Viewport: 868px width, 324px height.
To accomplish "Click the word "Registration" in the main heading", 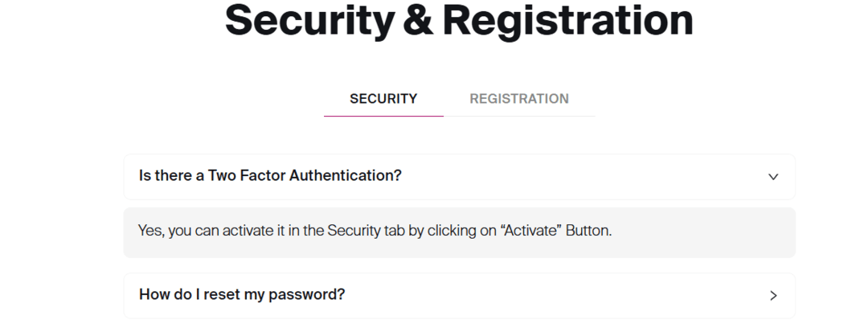I will tap(567, 20).
